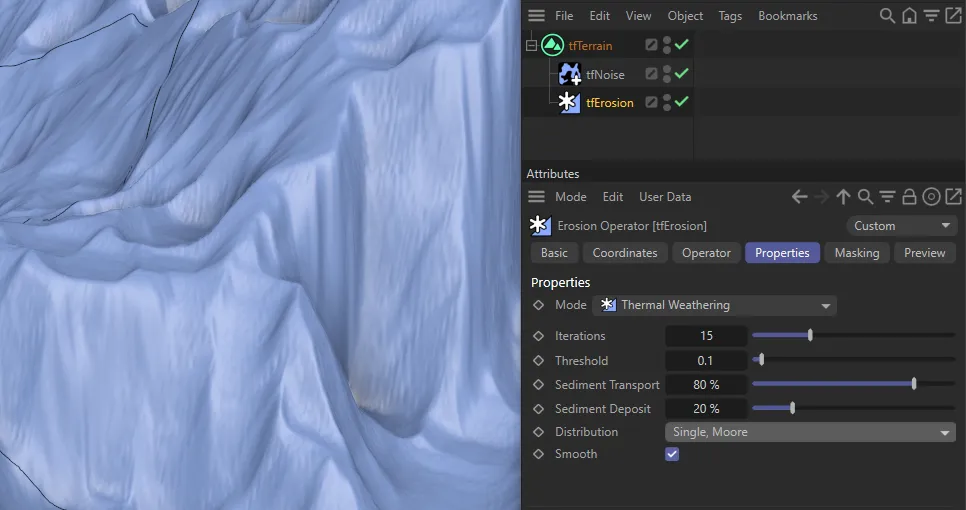Image resolution: width=966 pixels, height=510 pixels.
Task: Uncheck the Smooth checkbox
Action: [672, 454]
